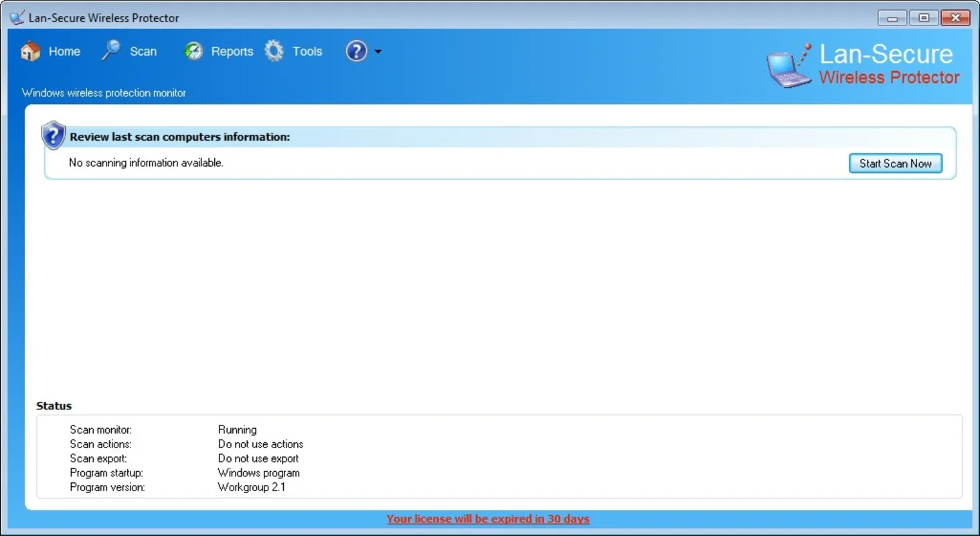The width and height of the screenshot is (980, 536).
Task: Click the 'Do not use export' value
Action: click(x=258, y=458)
